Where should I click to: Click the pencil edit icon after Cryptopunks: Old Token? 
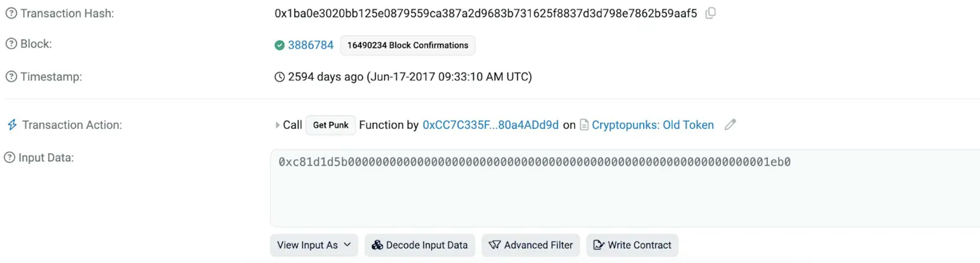click(730, 125)
